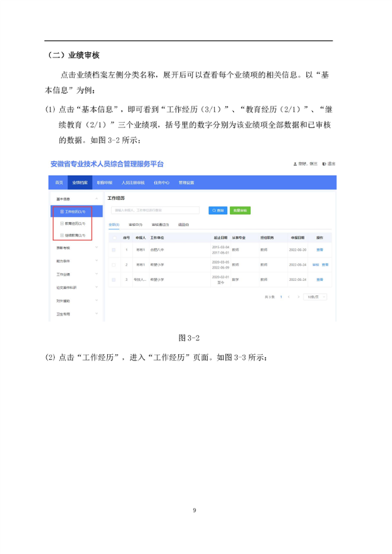Click 查看 in table row number 2
The image size is (392, 554).
coord(325,265)
